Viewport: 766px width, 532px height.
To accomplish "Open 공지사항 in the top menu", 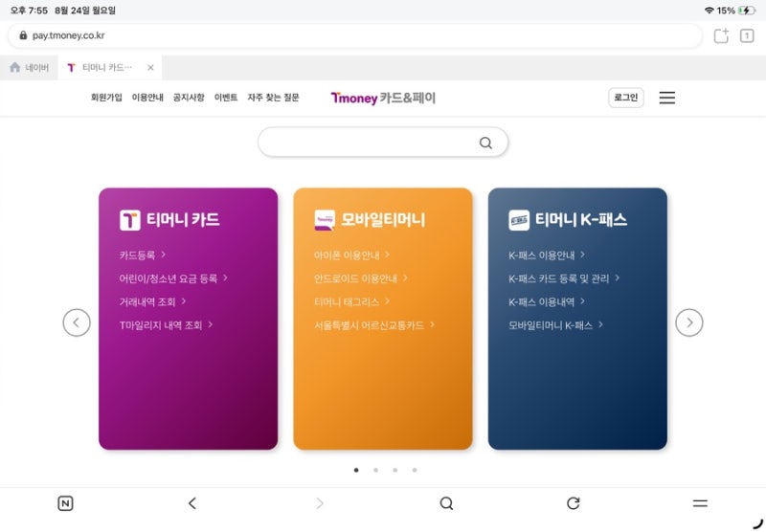I will 189,98.
